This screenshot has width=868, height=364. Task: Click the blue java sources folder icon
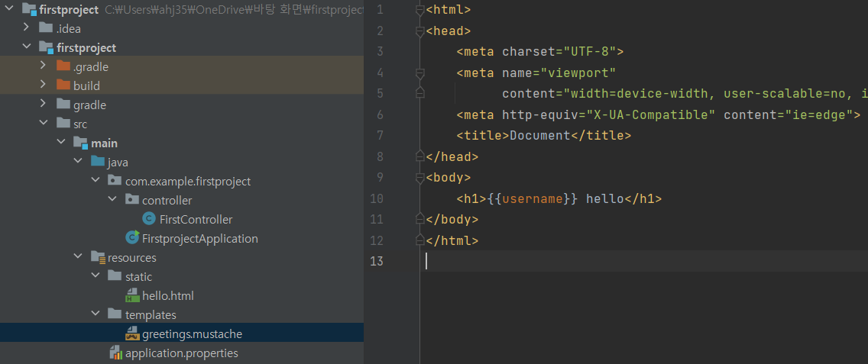tap(98, 162)
